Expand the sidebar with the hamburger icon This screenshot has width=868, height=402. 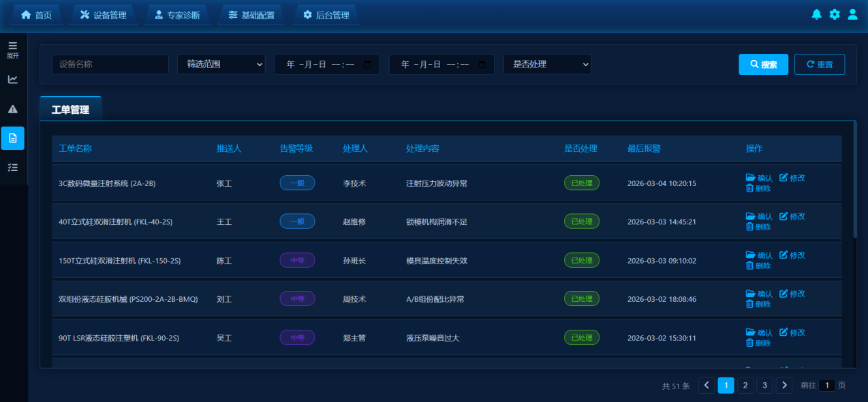coord(13,49)
